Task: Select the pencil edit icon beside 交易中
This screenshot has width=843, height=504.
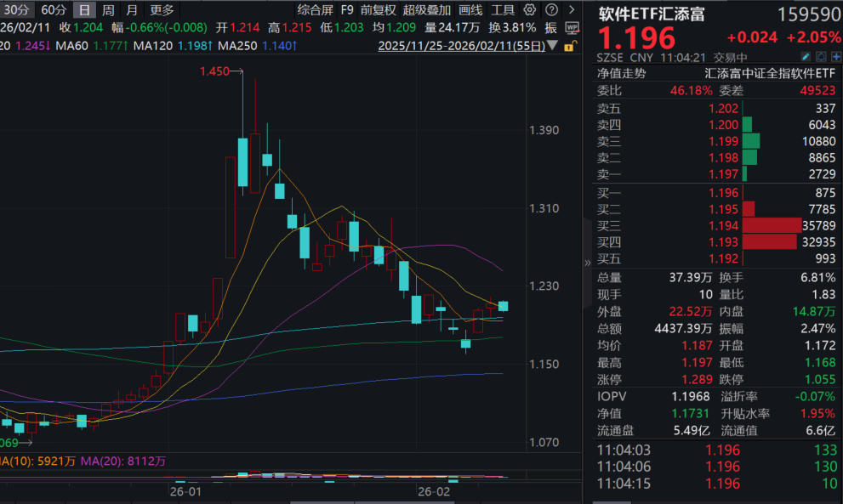Action: (x=806, y=56)
